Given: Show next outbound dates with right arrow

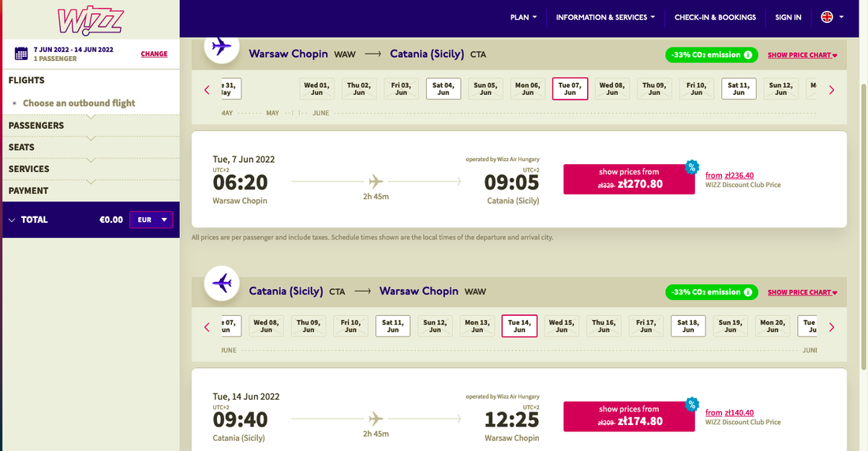Looking at the screenshot, I should pyautogui.click(x=832, y=90).
